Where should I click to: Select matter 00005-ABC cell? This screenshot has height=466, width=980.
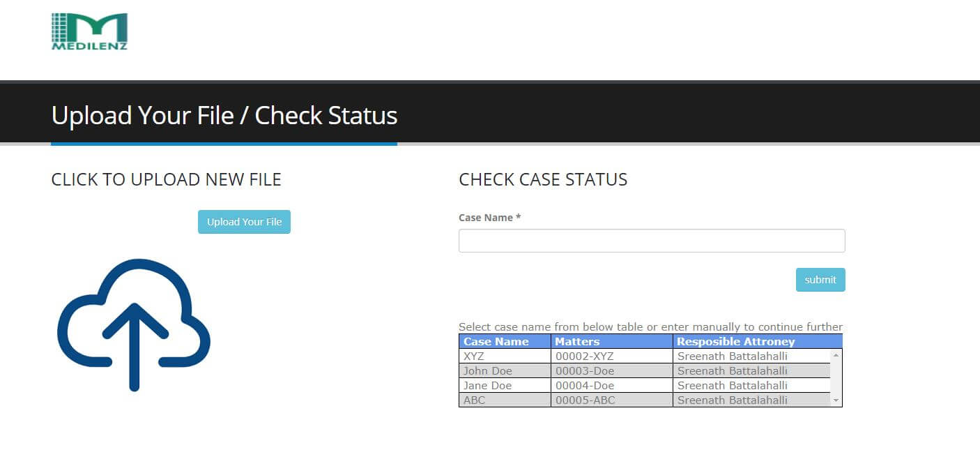coord(584,400)
